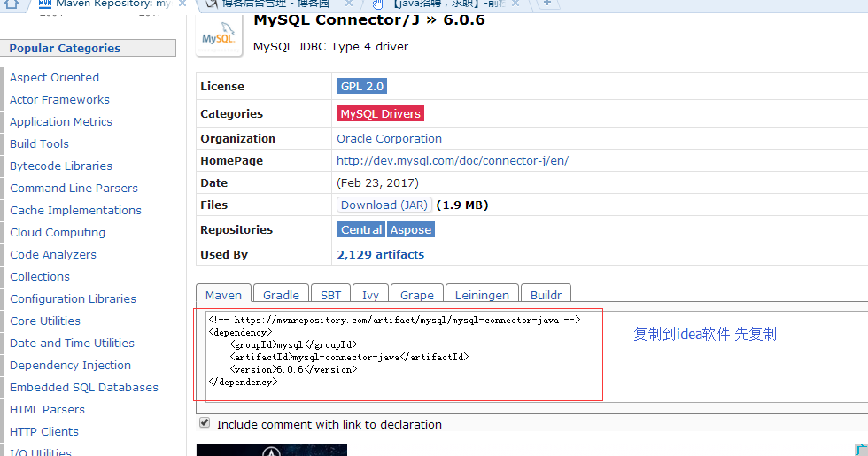The height and width of the screenshot is (456, 868).
Task: Open the Dependency Injection category
Action: tap(70, 365)
